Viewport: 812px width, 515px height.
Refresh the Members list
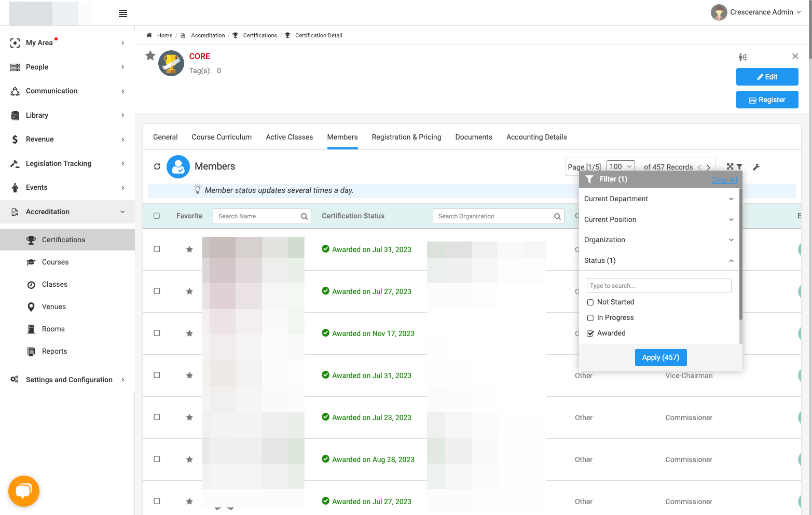(157, 166)
